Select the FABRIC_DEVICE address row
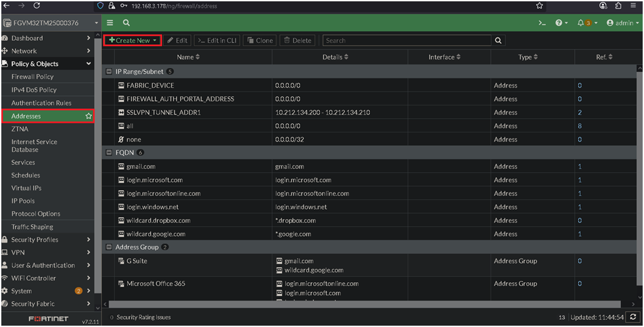This screenshot has width=644, height=327. tap(369, 86)
